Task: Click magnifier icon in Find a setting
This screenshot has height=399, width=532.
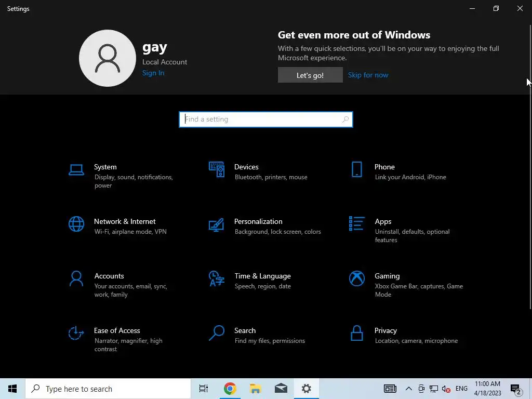Action: click(x=345, y=119)
